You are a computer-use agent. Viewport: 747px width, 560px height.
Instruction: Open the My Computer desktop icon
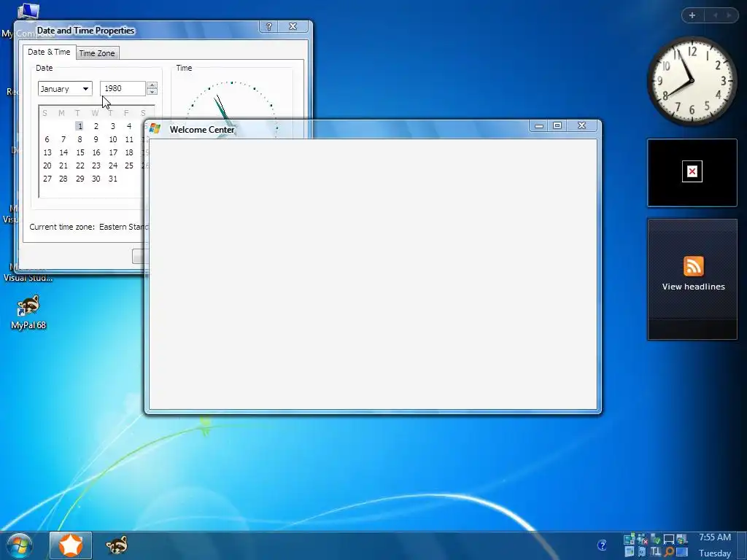pyautogui.click(x=28, y=19)
